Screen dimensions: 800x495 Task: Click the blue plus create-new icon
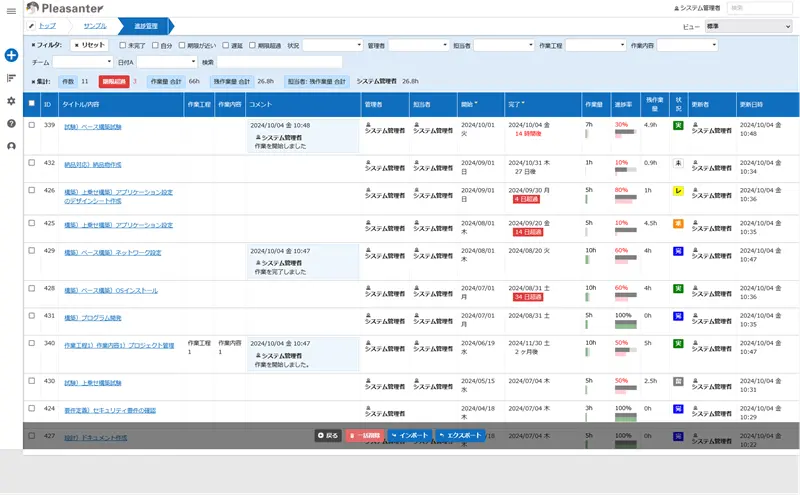pyautogui.click(x=11, y=55)
